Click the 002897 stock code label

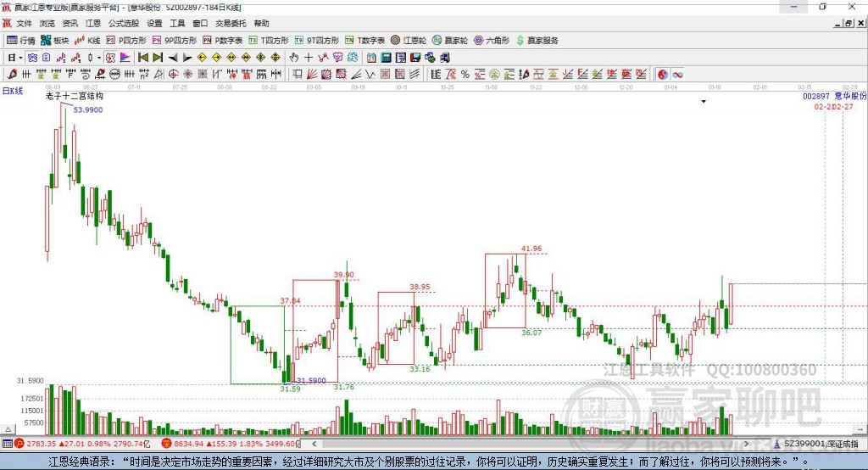click(816, 96)
